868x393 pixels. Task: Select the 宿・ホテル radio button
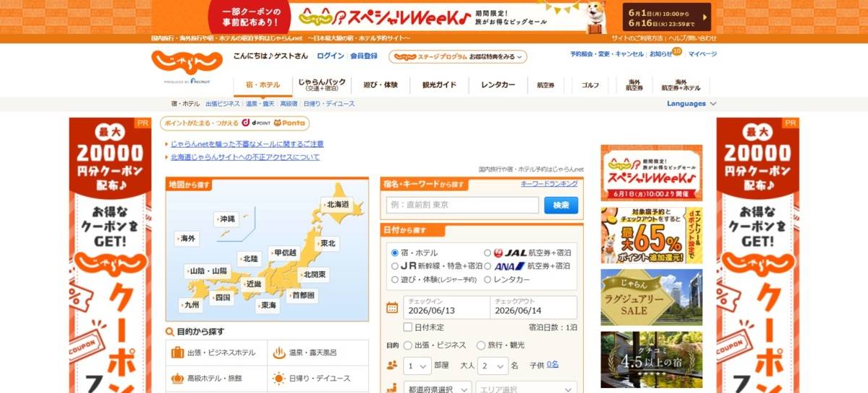(x=394, y=253)
